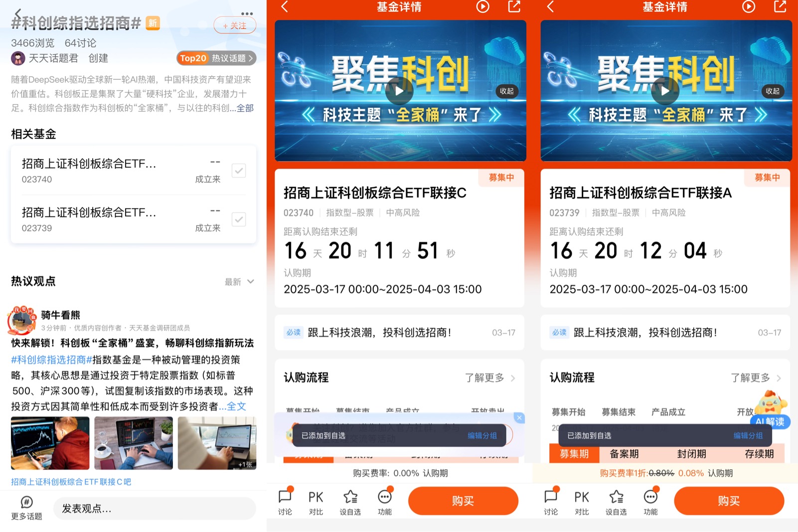
Task: Select the 存续期 stage tab on 联接A
Action: (759, 454)
